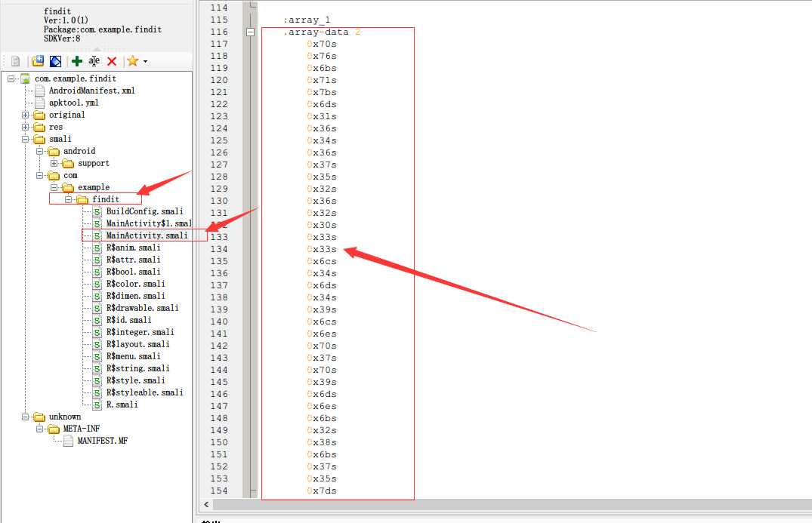This screenshot has width=812, height=523.
Task: Click the horizontal scrollbar track under the editor
Action: pyautogui.click(x=511, y=504)
